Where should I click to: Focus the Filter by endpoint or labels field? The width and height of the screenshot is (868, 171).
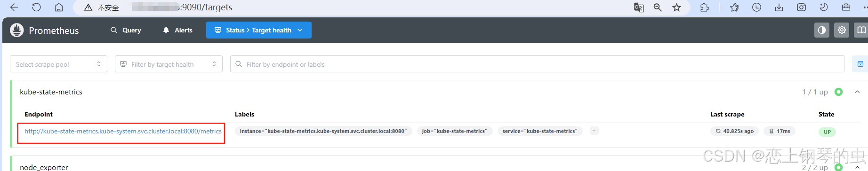tap(537, 64)
